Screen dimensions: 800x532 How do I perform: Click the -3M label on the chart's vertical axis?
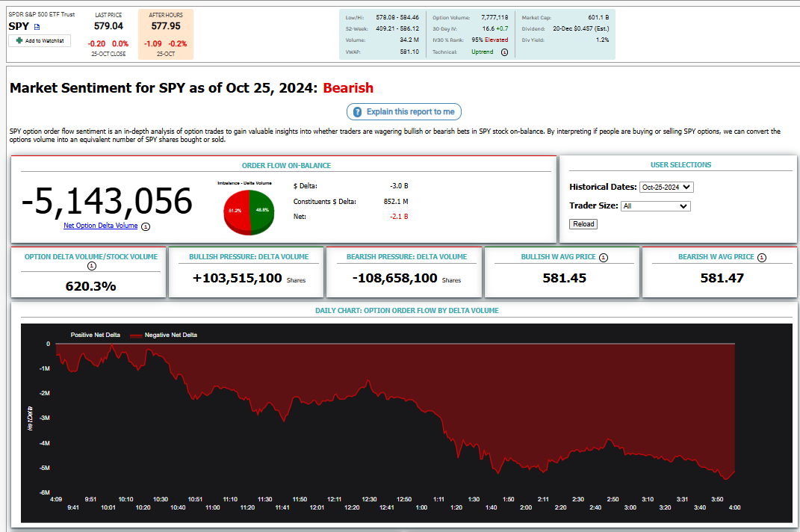click(x=45, y=418)
